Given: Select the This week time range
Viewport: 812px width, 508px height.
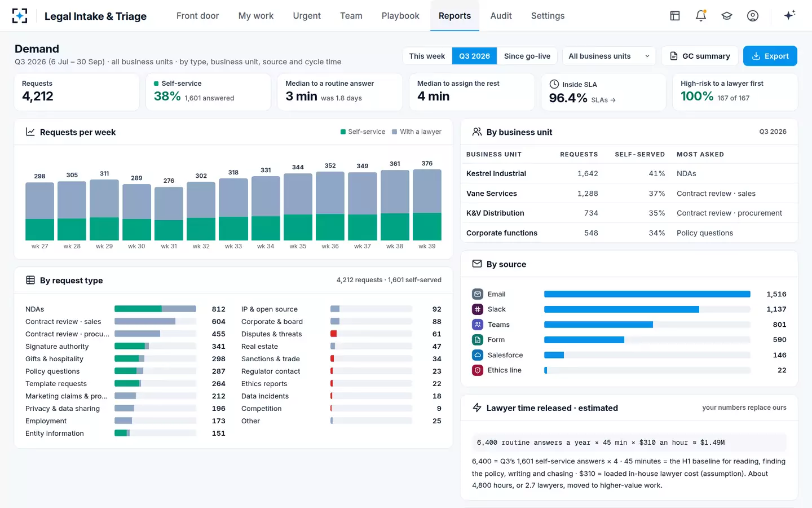Looking at the screenshot, I should pos(427,56).
